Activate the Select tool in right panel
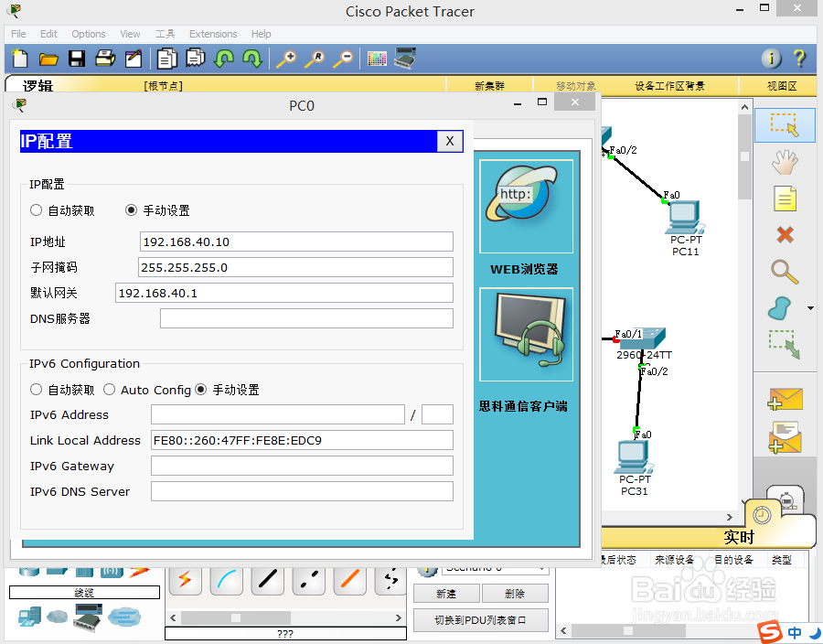This screenshot has height=644, width=823. tap(785, 125)
